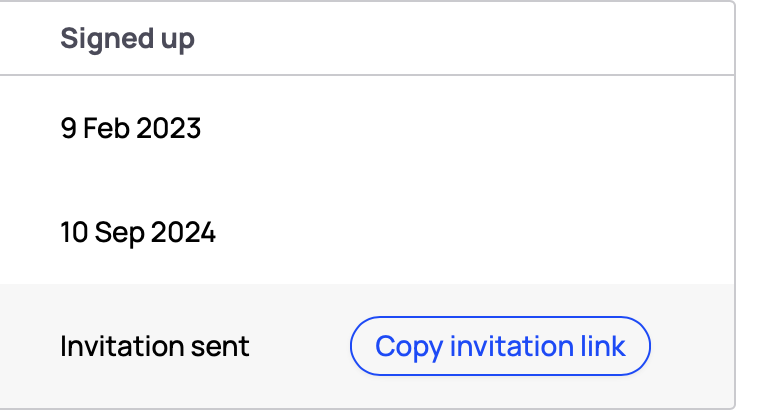768x412 pixels.
Task: Sort the table by Signed up
Action: [x=127, y=39]
